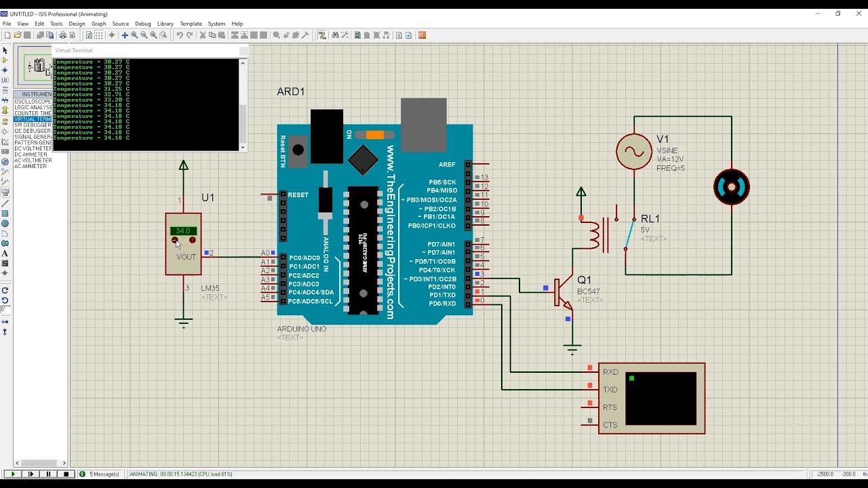The image size is (868, 488).
Task: Open the Design menu
Action: 77,24
